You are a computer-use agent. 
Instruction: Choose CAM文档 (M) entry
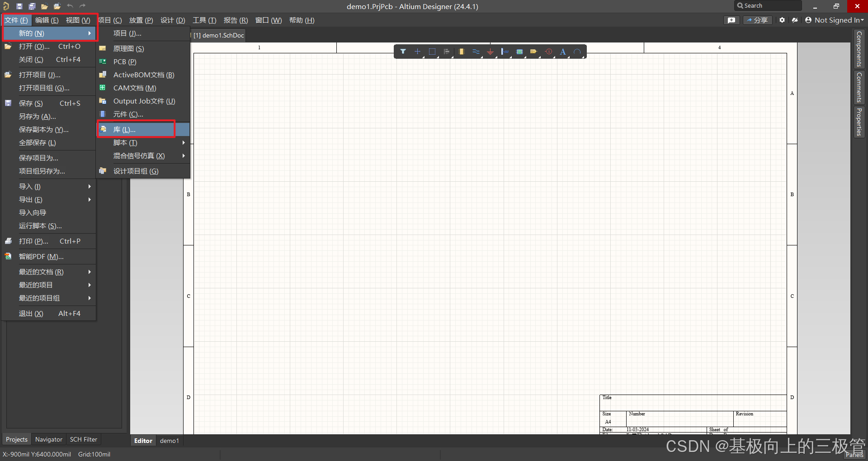tap(144, 88)
